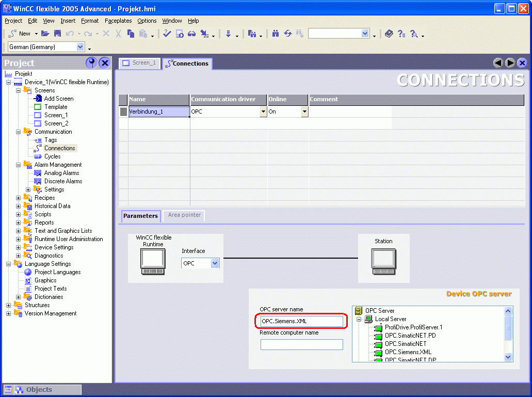Click scroll up arrow in OPC server list
532x397 pixels.
pyautogui.click(x=508, y=311)
